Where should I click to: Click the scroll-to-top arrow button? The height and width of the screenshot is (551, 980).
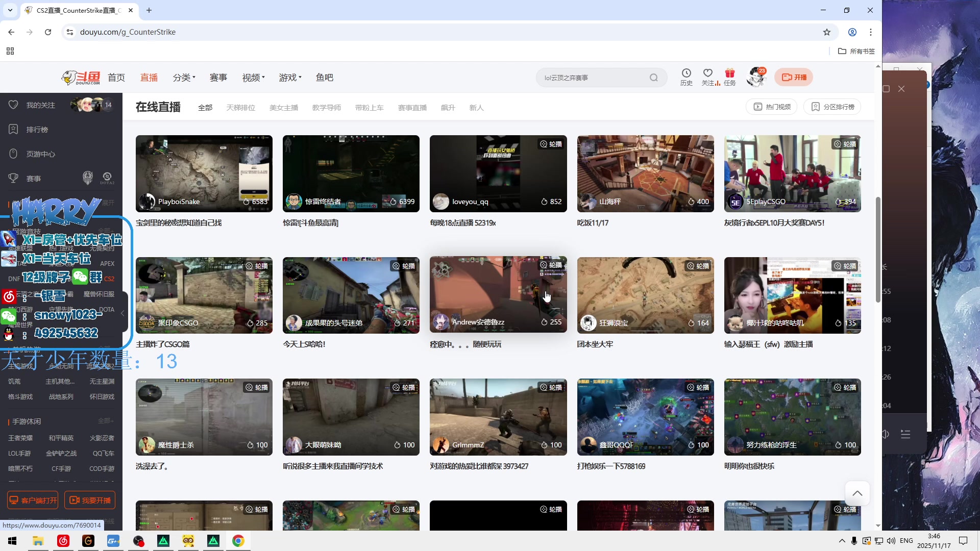[857, 493]
